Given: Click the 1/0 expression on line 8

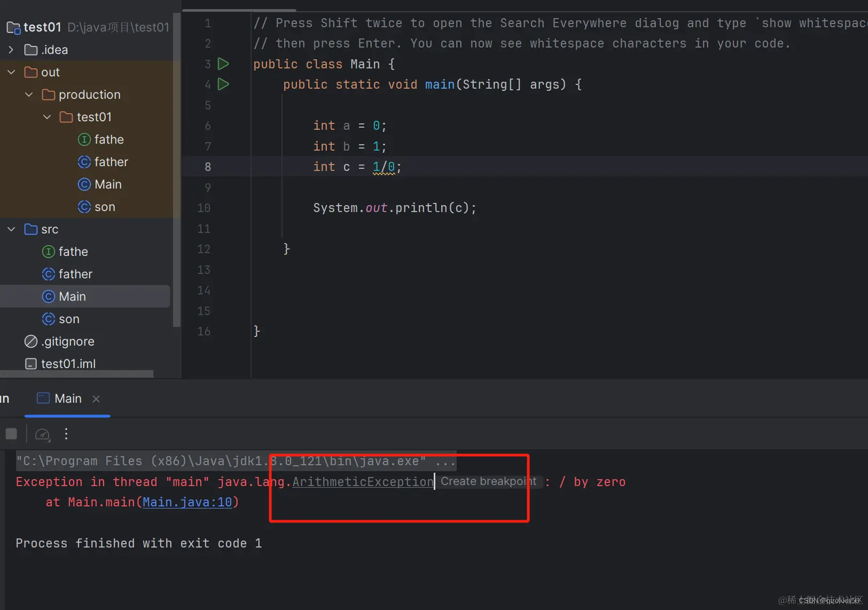Looking at the screenshot, I should tap(384, 167).
